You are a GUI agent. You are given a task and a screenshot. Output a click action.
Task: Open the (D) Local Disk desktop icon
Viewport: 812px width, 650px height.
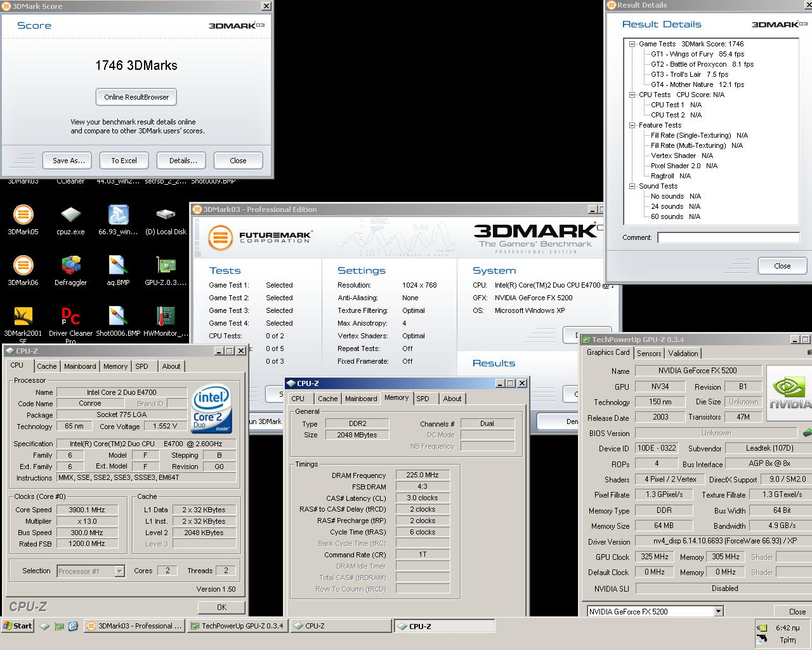pos(166,220)
